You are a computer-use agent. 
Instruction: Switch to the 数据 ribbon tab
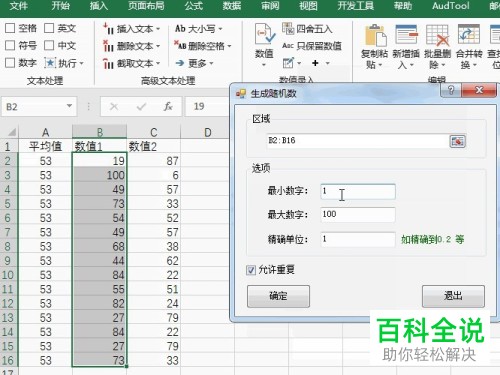click(232, 6)
